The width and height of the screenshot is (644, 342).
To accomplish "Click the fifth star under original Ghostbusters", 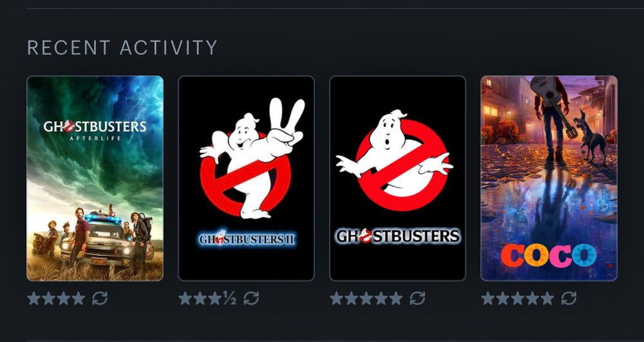I will [396, 298].
